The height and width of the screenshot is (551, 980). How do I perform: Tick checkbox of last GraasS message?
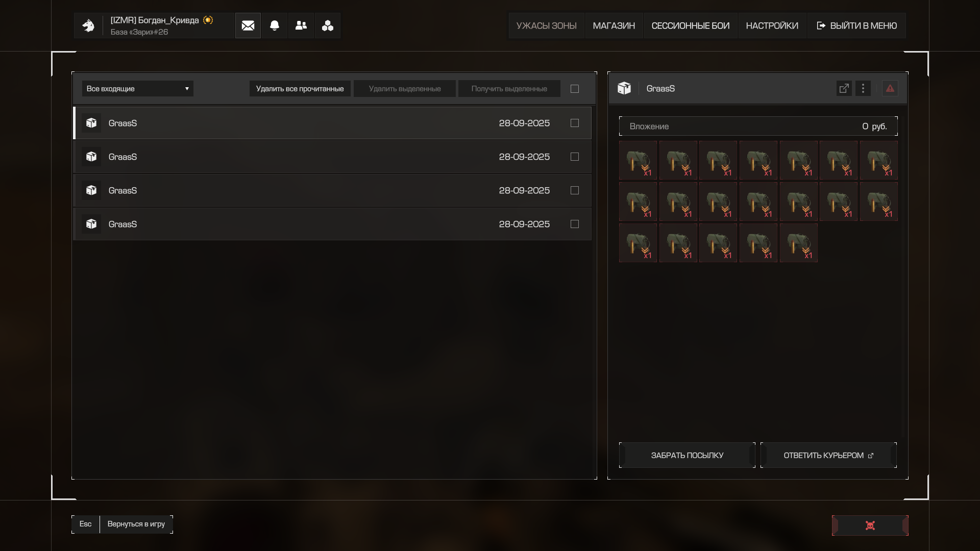[575, 224]
